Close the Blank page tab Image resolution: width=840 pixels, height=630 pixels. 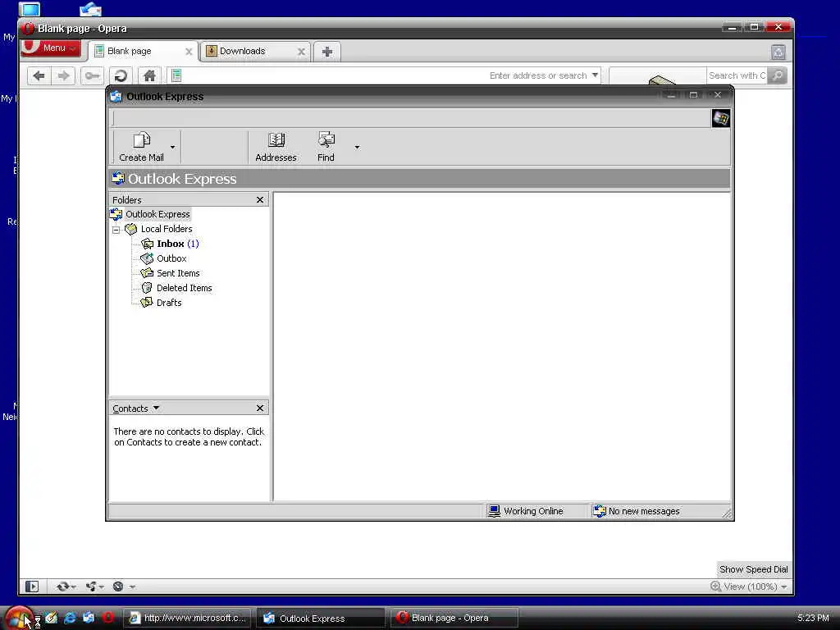(189, 52)
